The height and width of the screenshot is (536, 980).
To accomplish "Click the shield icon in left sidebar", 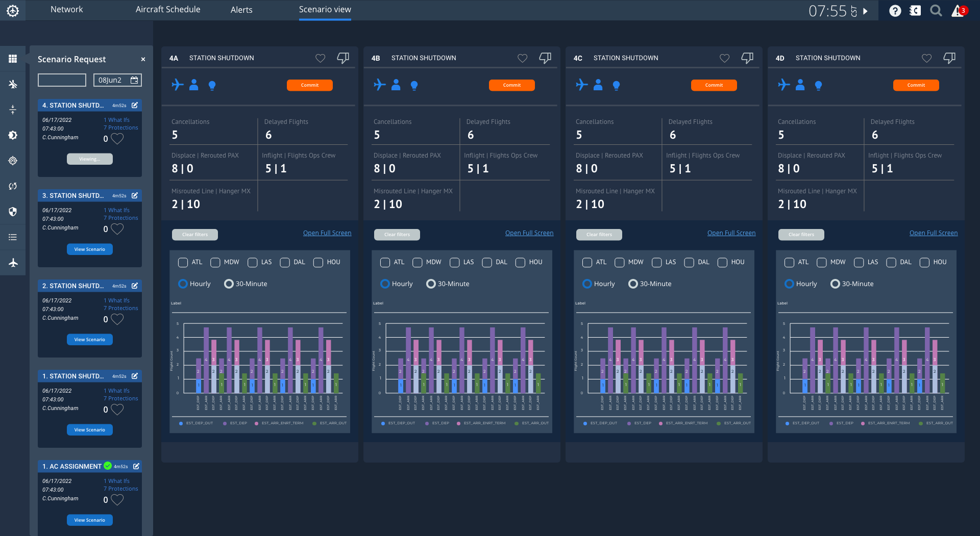I will coord(13,212).
